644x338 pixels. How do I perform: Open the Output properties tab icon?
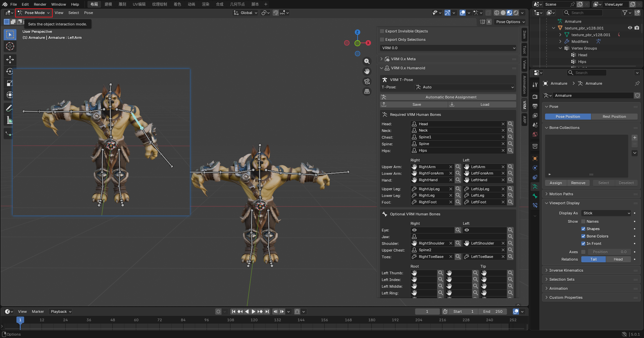535,106
